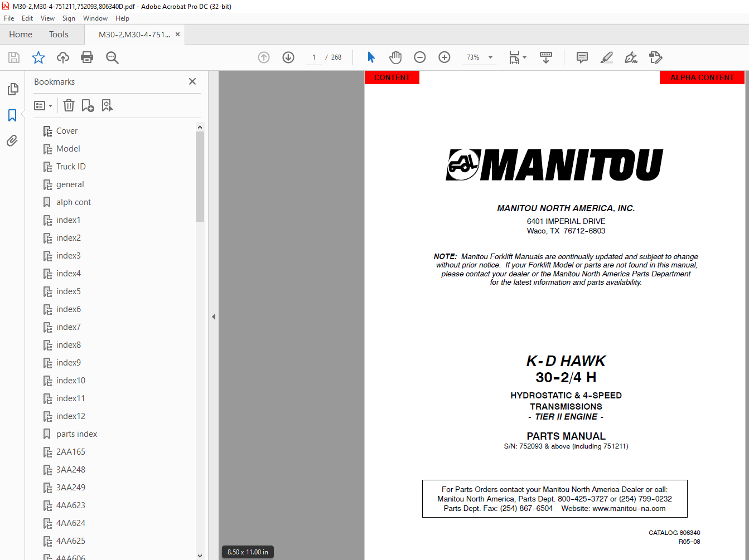Close the M30-2 document tab
Image resolution: width=749 pixels, height=560 pixels.
pyautogui.click(x=177, y=35)
